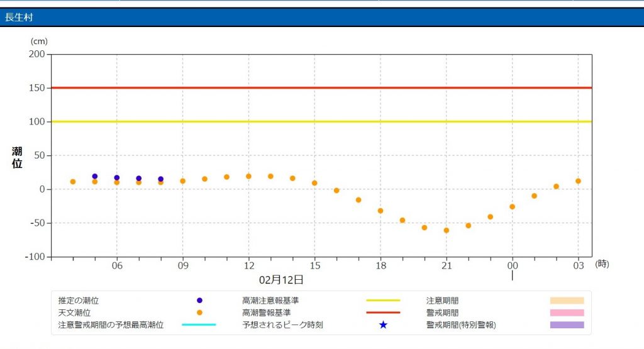Select the last blue estimated tide point
The width and height of the screenshot is (644, 349).
(x=160, y=179)
